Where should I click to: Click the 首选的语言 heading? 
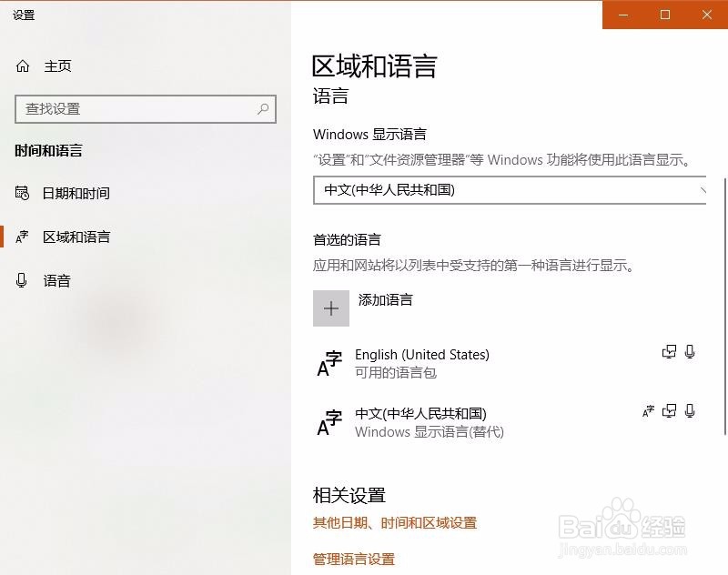(x=347, y=240)
